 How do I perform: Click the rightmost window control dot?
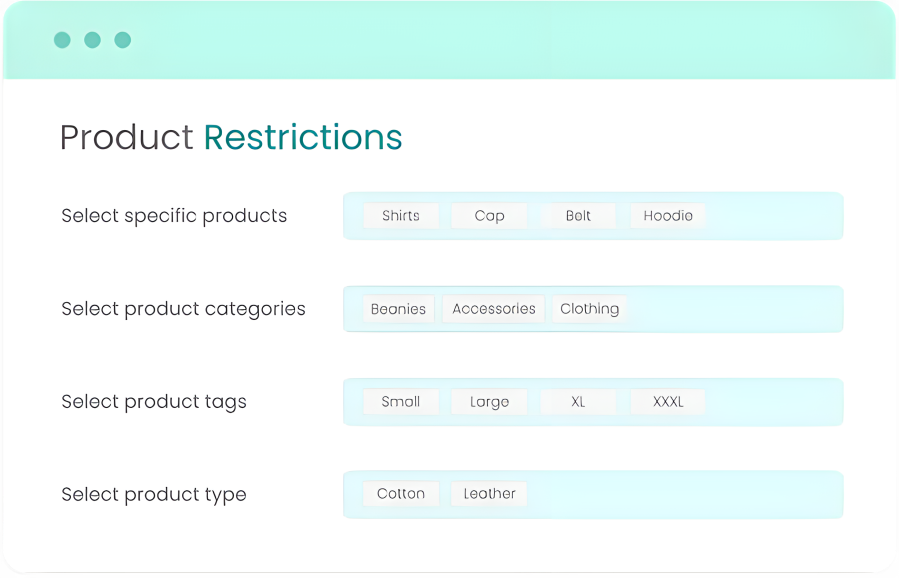[x=122, y=40]
